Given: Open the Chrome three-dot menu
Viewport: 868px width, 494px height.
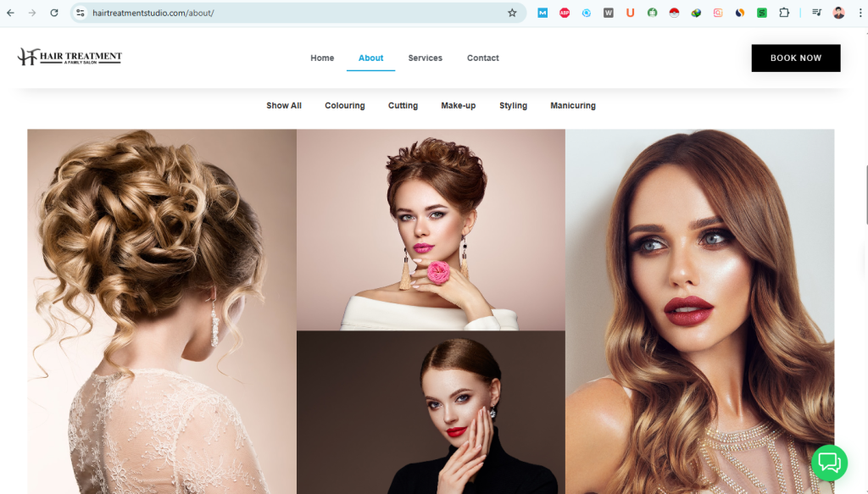Looking at the screenshot, I should [858, 13].
